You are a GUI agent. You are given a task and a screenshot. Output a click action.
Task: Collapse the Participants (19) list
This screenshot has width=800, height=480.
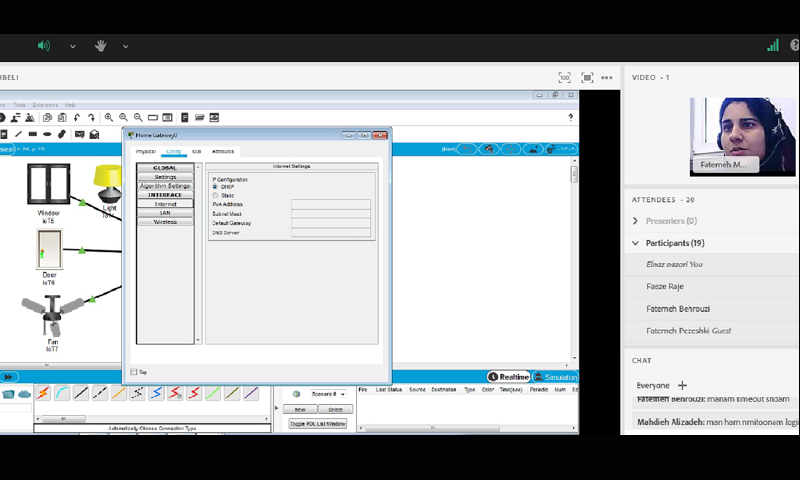[635, 243]
